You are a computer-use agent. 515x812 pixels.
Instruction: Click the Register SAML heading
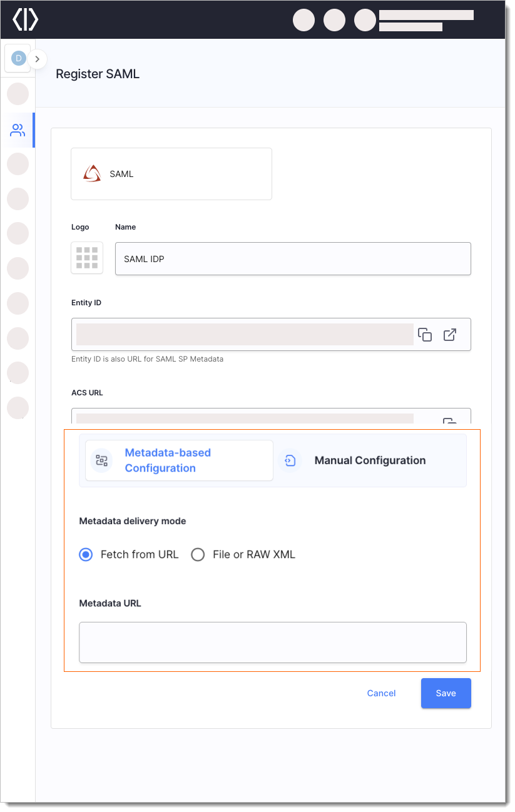tap(98, 74)
